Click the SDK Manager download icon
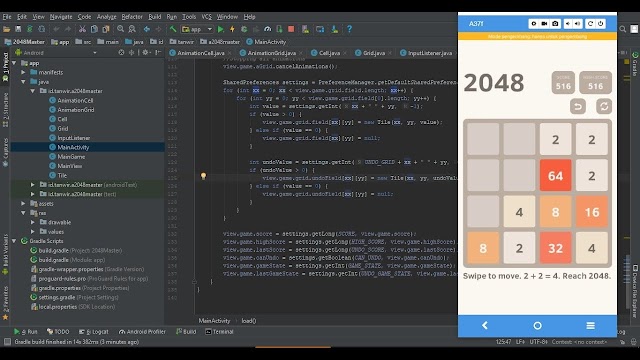Viewport: 640px width, 360px height. coord(335,29)
